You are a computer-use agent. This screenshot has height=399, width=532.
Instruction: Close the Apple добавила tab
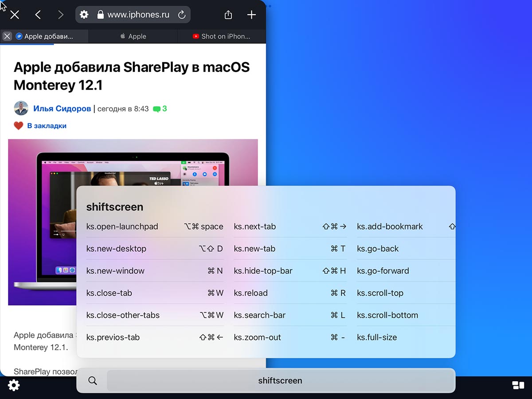point(7,36)
